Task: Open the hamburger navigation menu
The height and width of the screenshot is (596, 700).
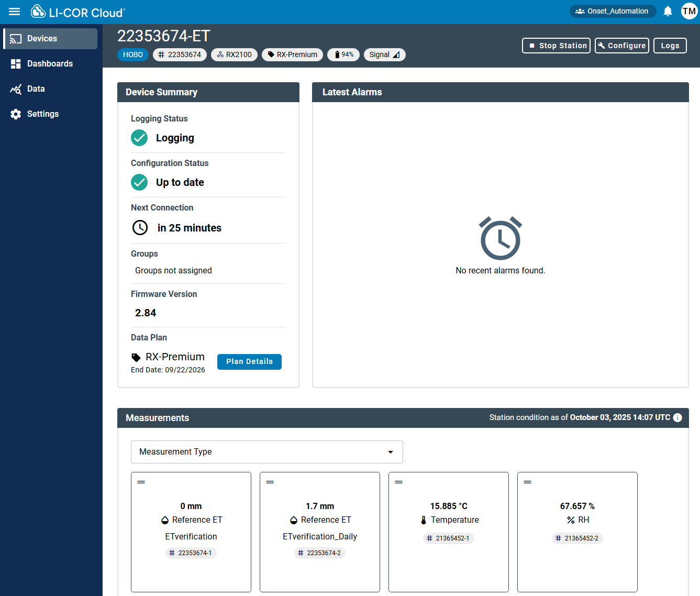Action: point(14,11)
